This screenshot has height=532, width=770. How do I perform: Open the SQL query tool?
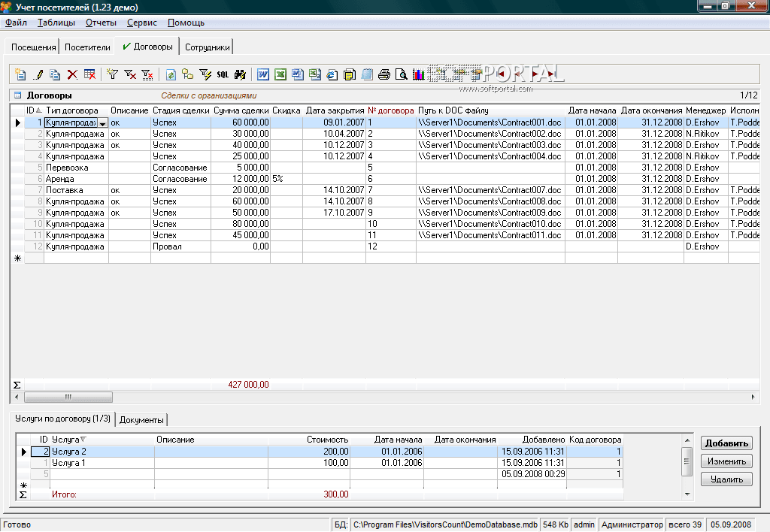click(x=223, y=74)
